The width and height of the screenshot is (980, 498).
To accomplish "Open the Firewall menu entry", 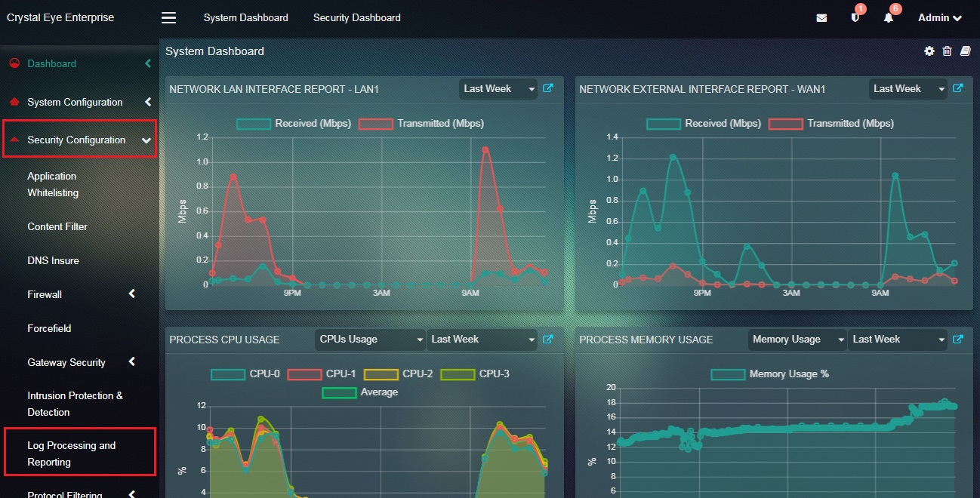I will click(45, 294).
